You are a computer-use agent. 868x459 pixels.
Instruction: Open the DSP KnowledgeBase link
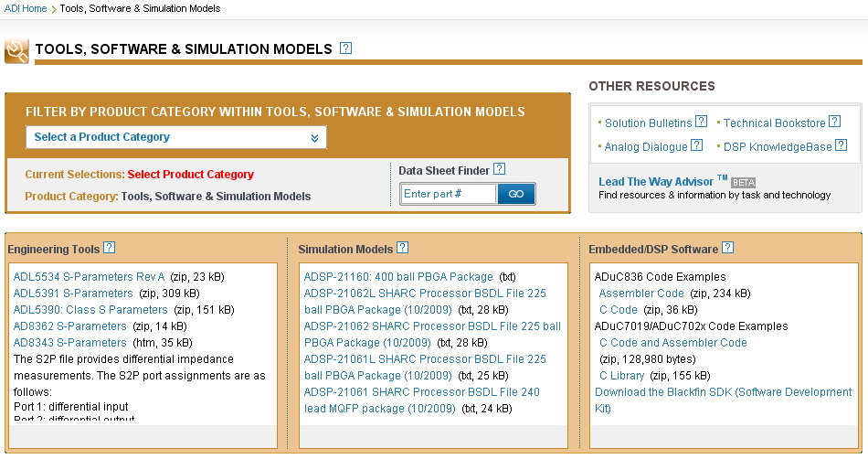[x=778, y=146]
